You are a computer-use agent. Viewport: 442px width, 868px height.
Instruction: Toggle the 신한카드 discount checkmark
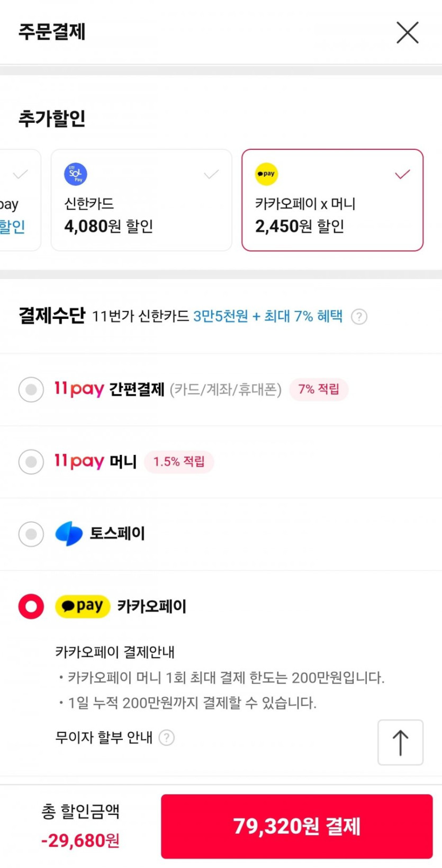click(211, 174)
